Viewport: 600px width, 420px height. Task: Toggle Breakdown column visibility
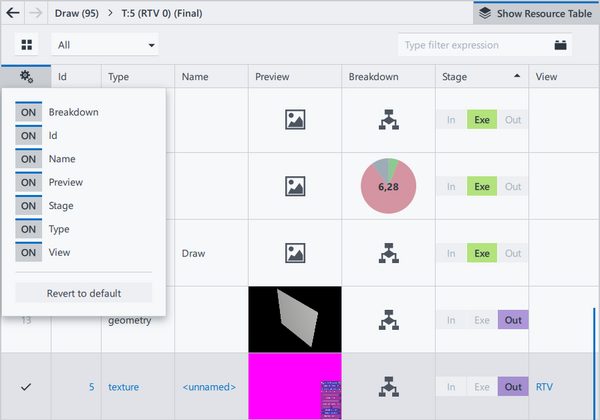29,112
